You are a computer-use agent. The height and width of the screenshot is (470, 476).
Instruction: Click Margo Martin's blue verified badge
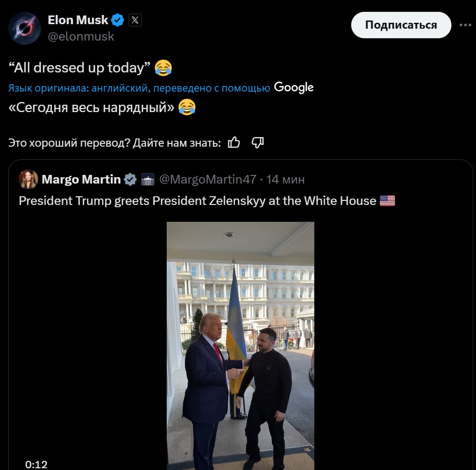[x=130, y=179]
